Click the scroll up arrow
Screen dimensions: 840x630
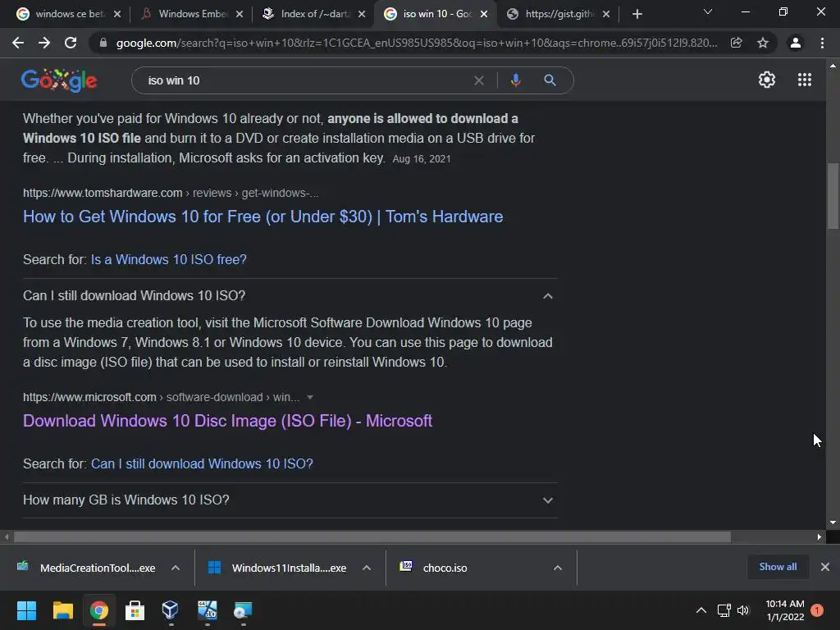[x=833, y=66]
